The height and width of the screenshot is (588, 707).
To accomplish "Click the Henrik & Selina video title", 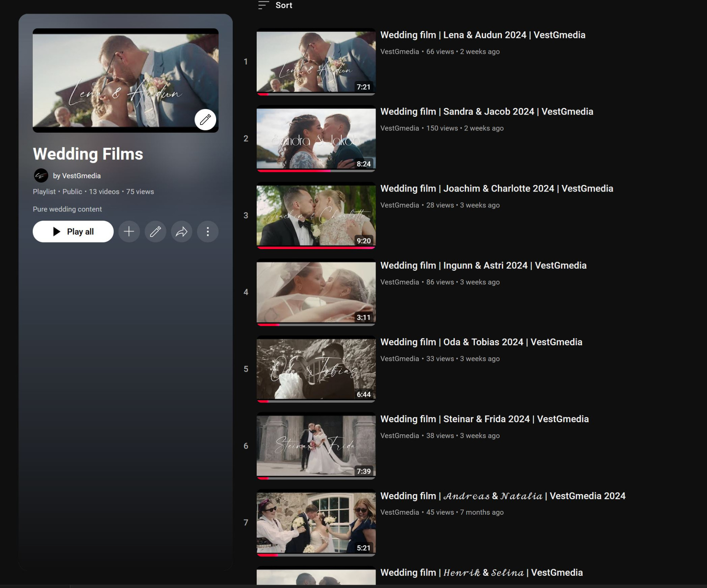I will (x=481, y=573).
